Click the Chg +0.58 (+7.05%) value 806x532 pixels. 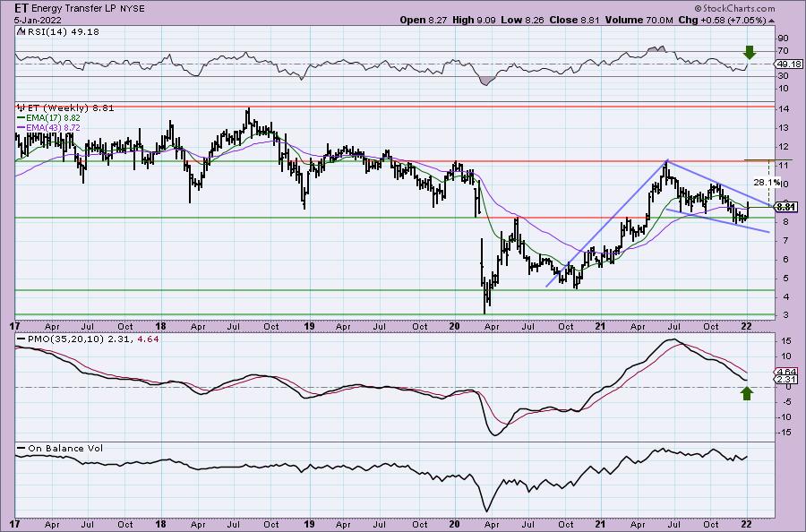click(722, 20)
